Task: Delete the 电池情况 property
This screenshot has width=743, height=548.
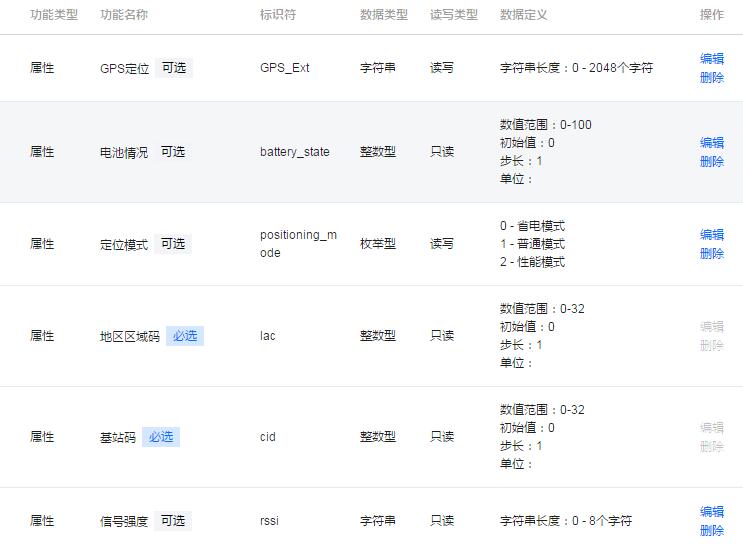Action: [x=712, y=162]
